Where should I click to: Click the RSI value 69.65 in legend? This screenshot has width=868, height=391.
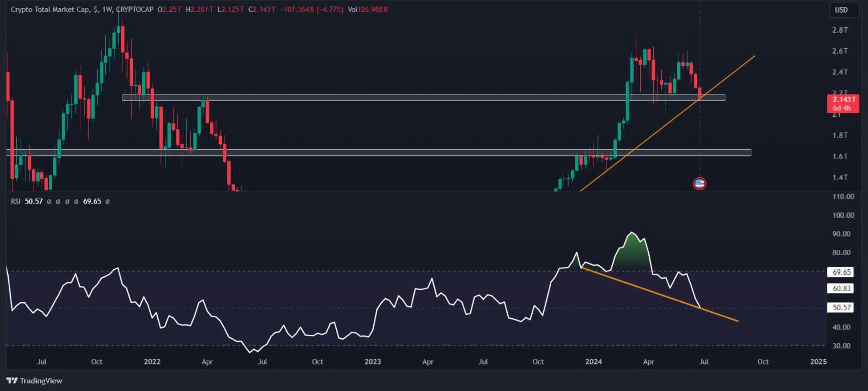[x=92, y=201]
